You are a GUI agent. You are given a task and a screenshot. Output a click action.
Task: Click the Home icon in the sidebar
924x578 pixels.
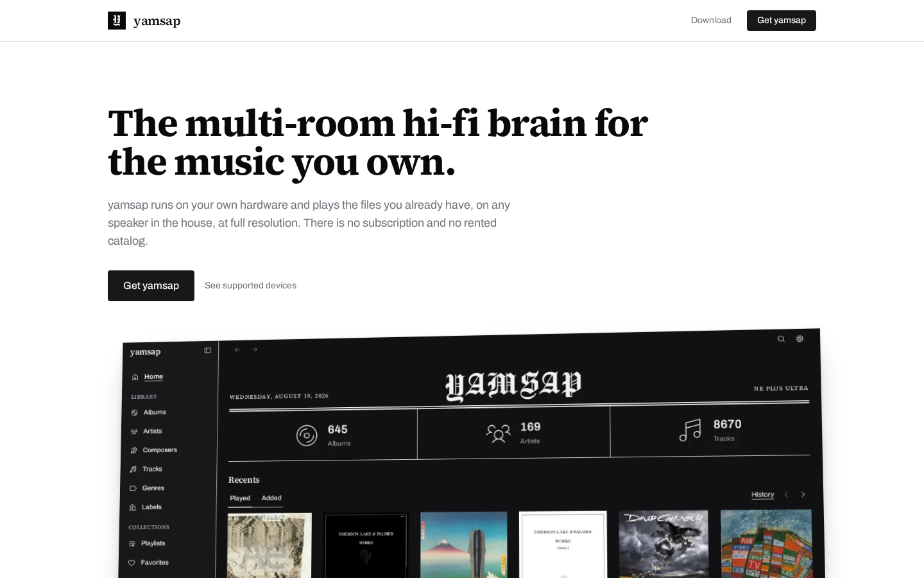click(x=135, y=377)
